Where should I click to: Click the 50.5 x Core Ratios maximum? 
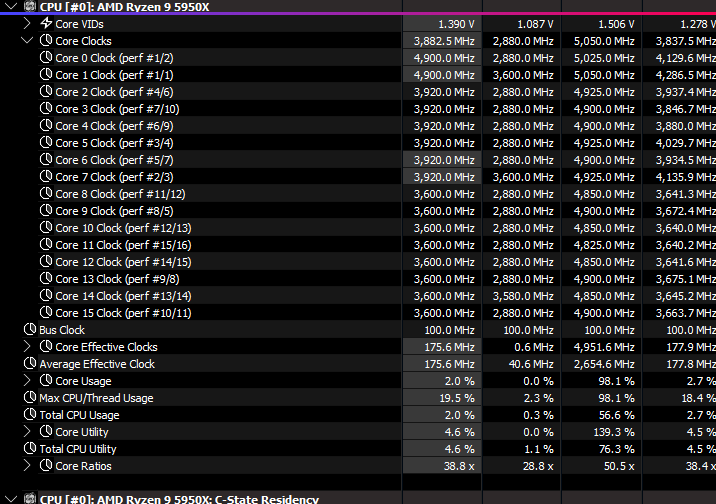[x=619, y=466]
